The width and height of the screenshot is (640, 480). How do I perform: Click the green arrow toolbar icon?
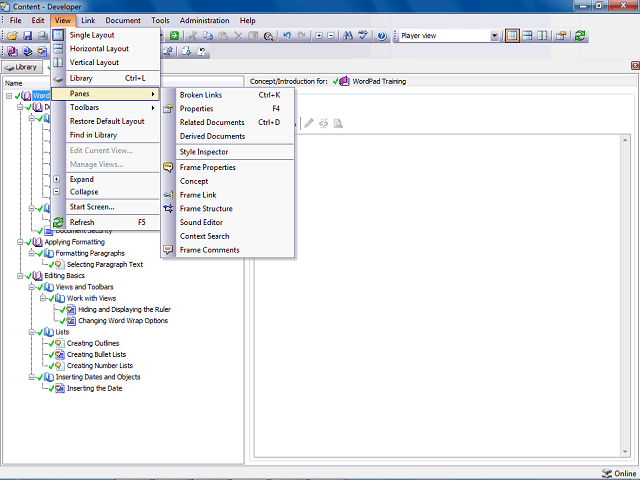174,36
